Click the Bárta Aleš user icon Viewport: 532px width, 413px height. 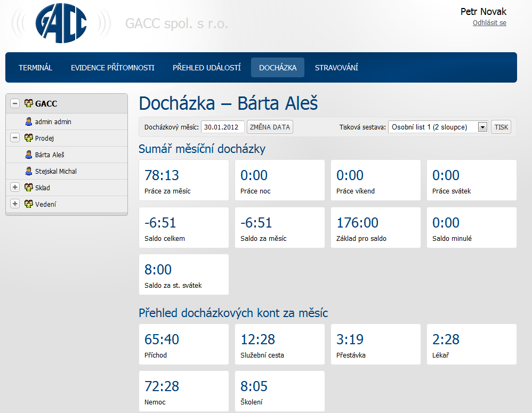pos(29,155)
